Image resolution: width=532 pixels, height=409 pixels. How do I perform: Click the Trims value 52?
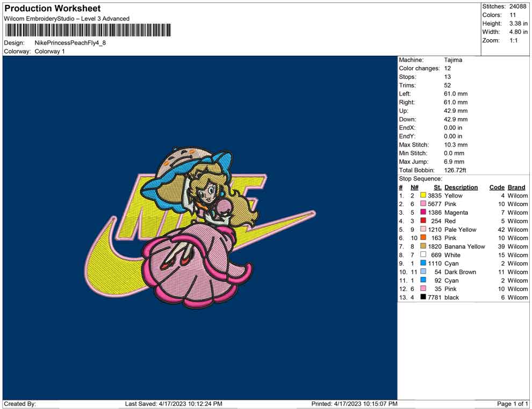coord(447,85)
